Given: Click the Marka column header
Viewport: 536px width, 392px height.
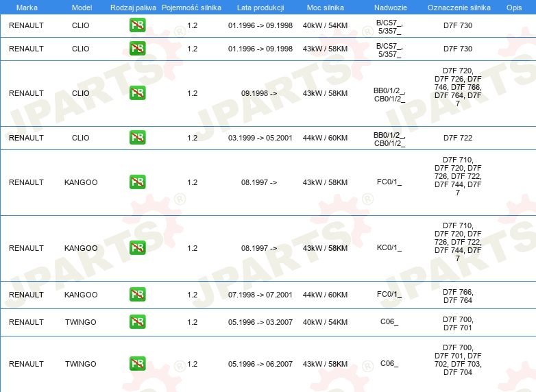Looking at the screenshot, I should click(27, 8).
